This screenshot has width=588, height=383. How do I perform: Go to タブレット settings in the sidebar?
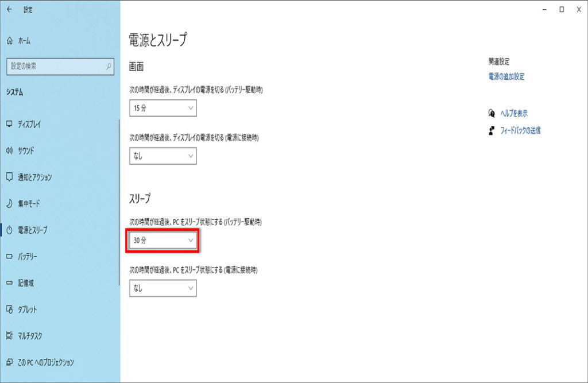pos(27,310)
